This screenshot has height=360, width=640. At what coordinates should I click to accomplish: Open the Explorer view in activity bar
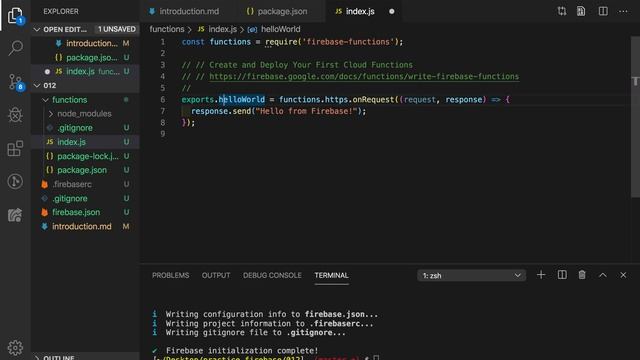pos(16,16)
